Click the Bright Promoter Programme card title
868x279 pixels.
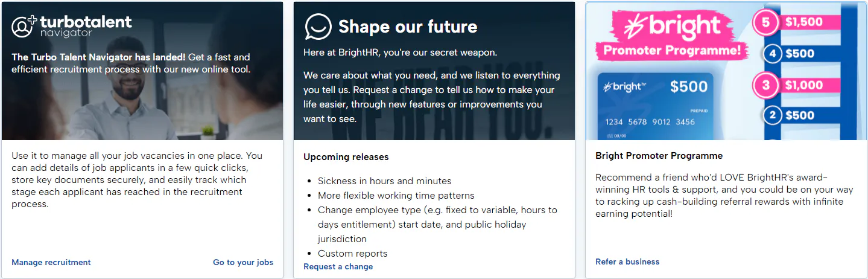tap(659, 156)
